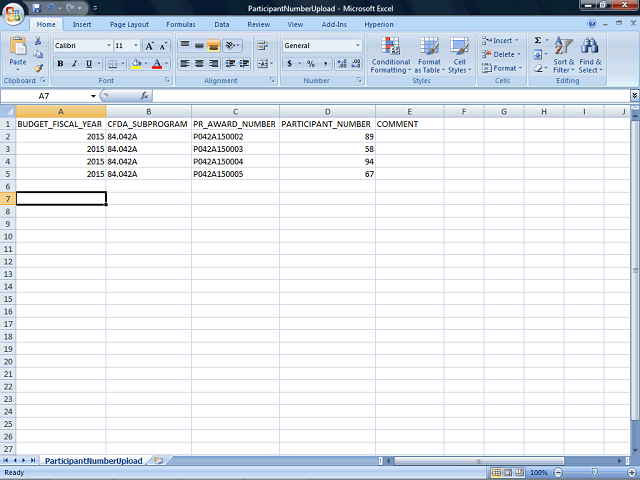The height and width of the screenshot is (480, 640).
Task: Expand the General number format dropdown
Action: click(x=358, y=46)
